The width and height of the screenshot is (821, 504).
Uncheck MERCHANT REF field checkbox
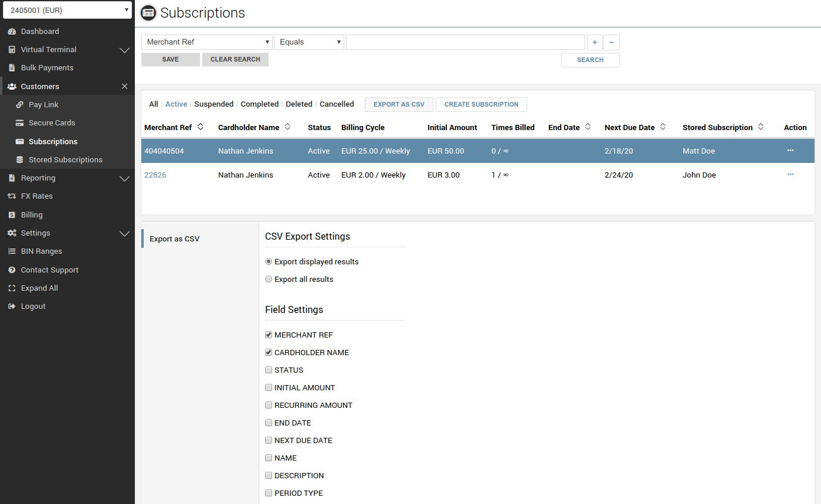269,335
